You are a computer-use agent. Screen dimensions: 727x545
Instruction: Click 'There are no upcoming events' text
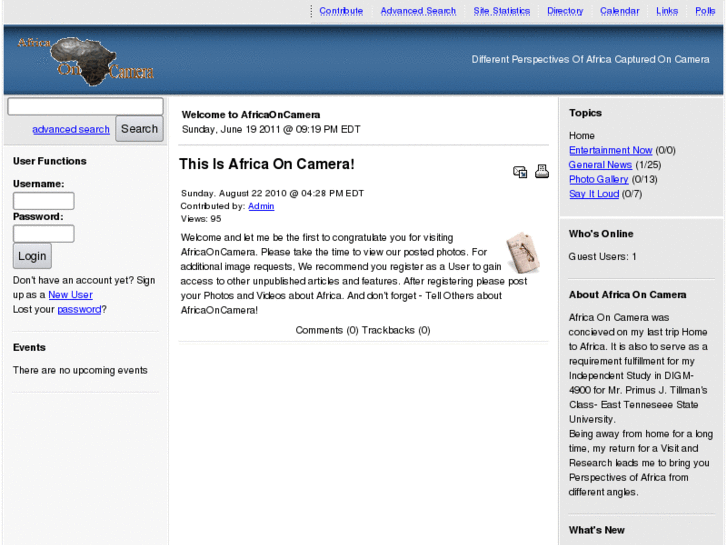click(80, 370)
